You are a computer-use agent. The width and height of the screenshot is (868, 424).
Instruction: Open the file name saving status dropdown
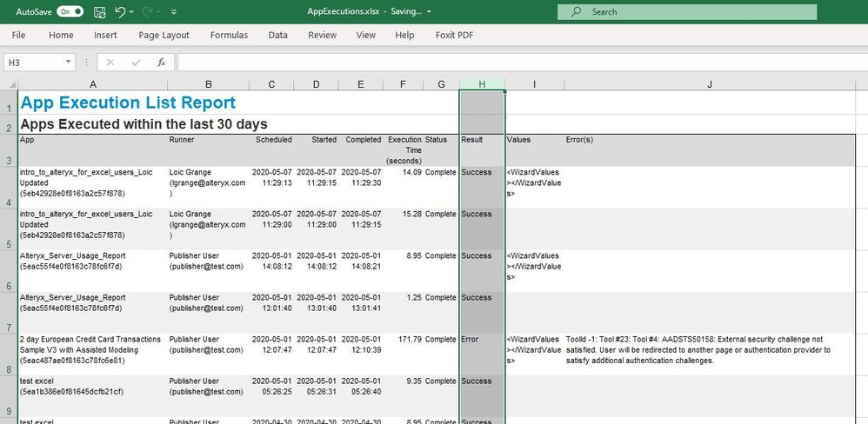point(430,11)
